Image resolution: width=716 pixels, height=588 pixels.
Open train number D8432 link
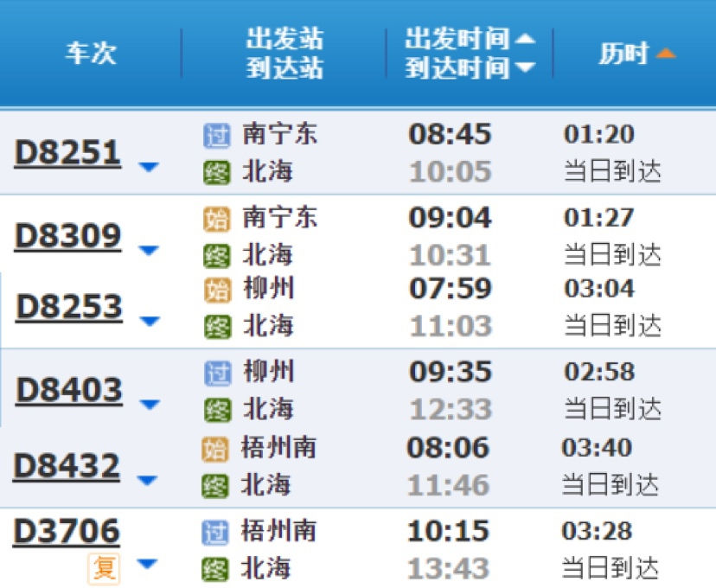click(67, 467)
